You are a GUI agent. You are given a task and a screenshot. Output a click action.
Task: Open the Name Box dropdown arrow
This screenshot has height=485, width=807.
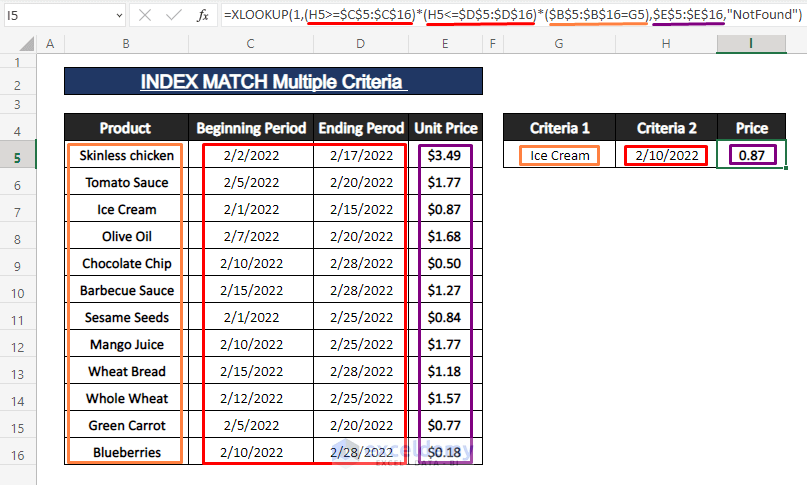(x=119, y=15)
